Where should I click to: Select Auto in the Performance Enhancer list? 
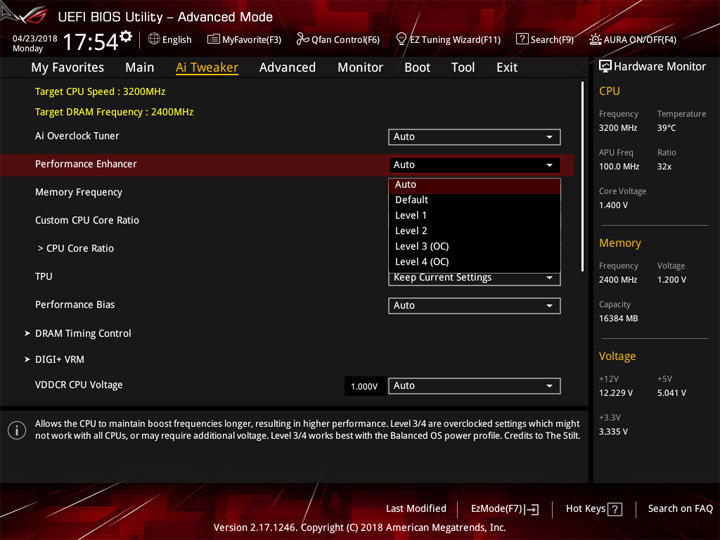click(474, 185)
